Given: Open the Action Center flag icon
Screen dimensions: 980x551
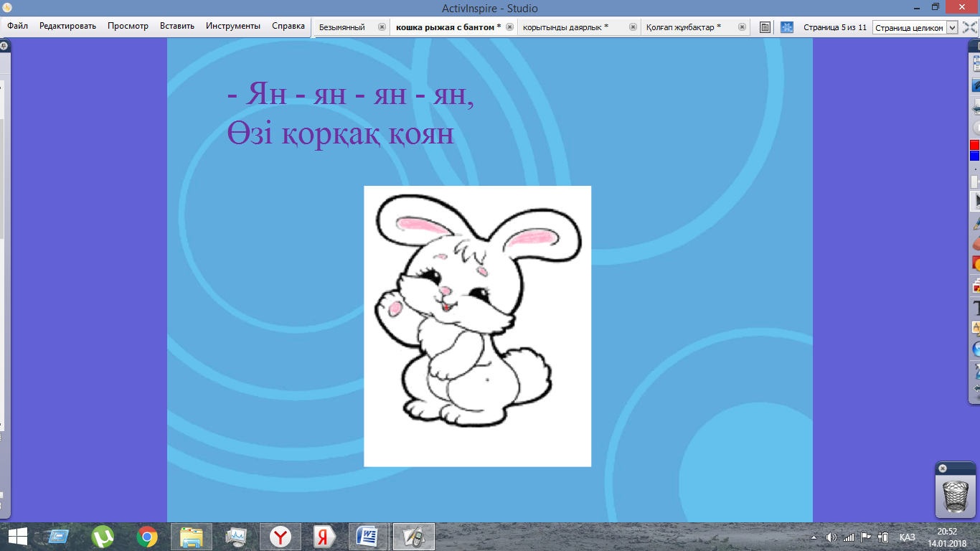Looking at the screenshot, I should coord(866,537).
